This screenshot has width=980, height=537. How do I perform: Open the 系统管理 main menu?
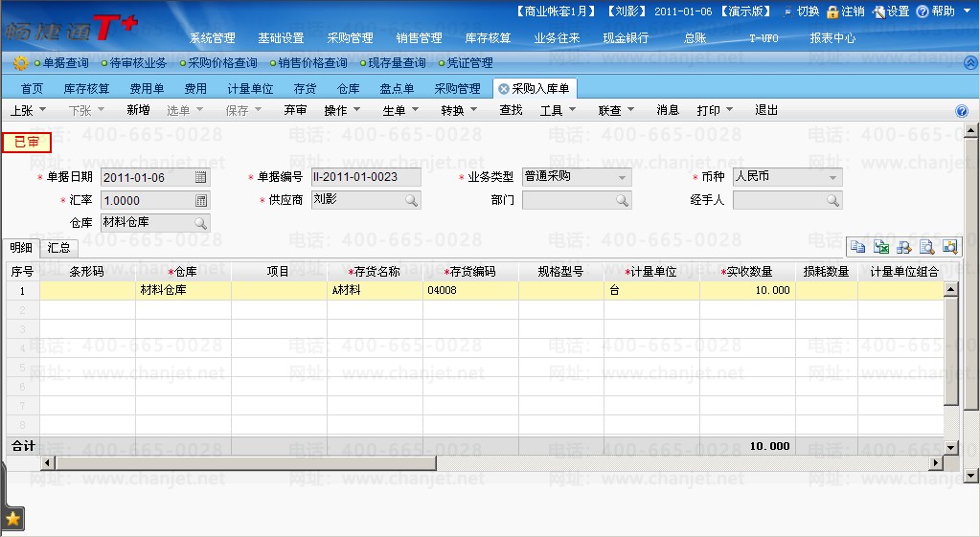coord(213,38)
